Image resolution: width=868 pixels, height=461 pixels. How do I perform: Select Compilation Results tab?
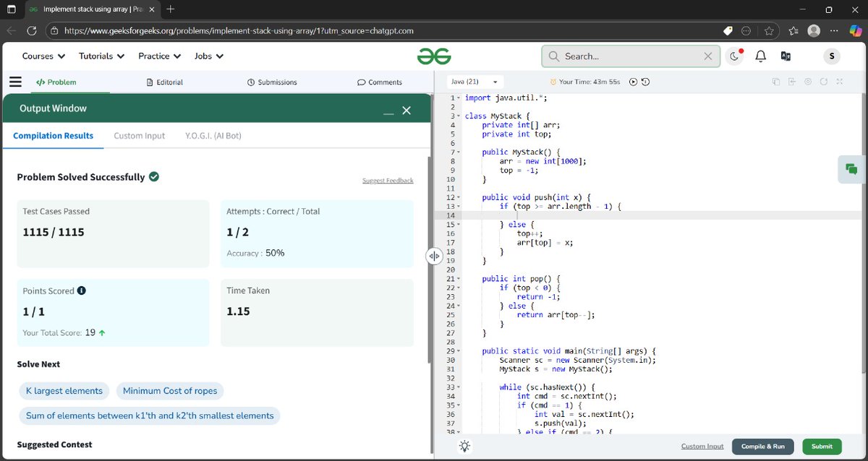pos(54,136)
